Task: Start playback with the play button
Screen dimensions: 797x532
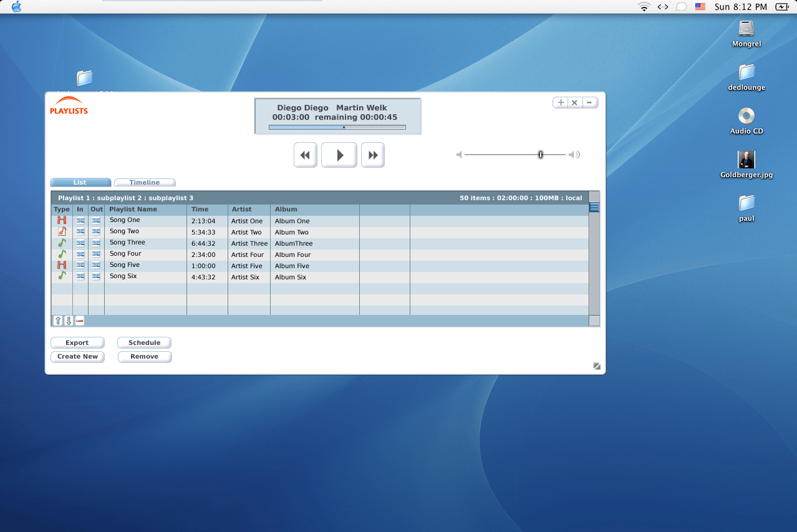Action: point(339,155)
